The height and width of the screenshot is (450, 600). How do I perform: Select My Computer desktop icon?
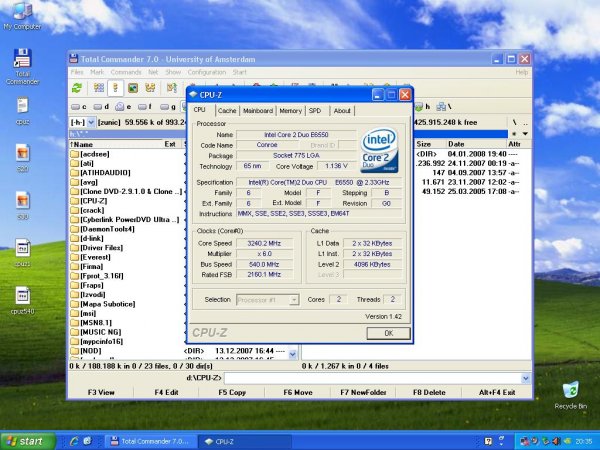coord(22,16)
